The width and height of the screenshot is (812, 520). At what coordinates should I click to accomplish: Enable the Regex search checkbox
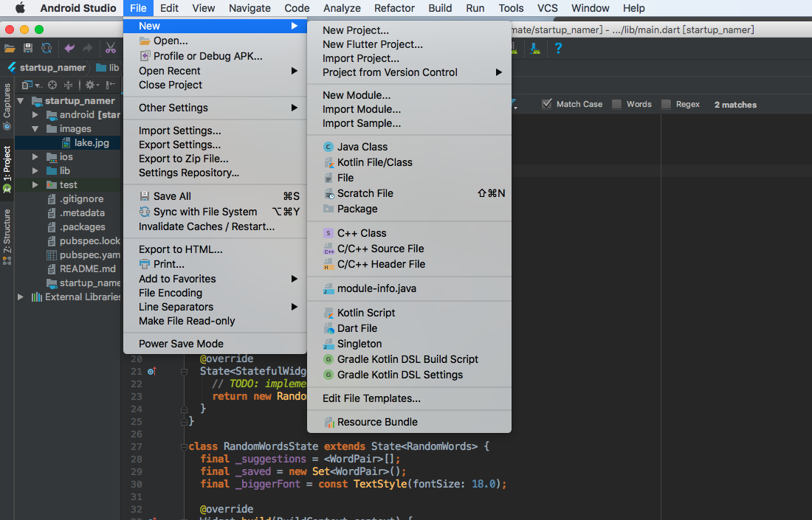pos(667,104)
